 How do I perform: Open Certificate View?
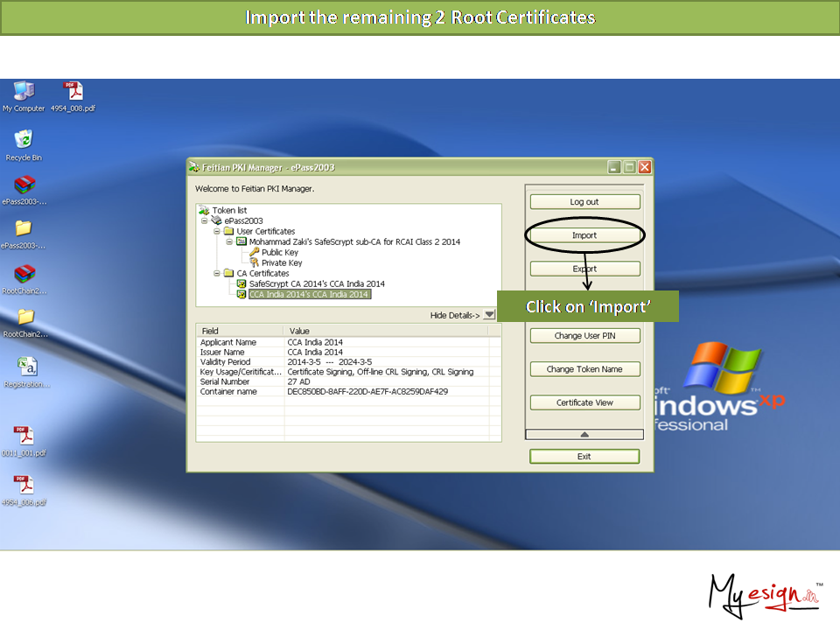(x=584, y=403)
